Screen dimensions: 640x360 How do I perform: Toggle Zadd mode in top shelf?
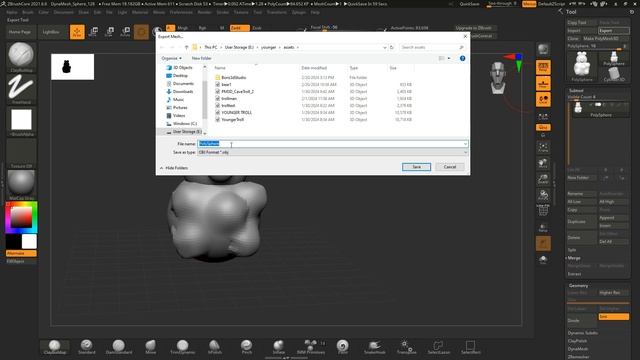point(239,28)
